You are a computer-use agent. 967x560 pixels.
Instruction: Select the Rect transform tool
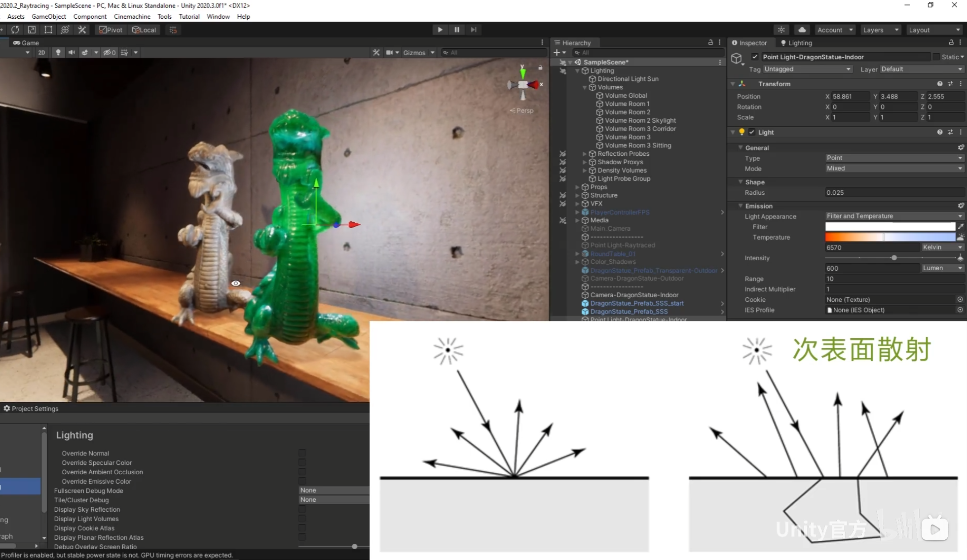[48, 30]
